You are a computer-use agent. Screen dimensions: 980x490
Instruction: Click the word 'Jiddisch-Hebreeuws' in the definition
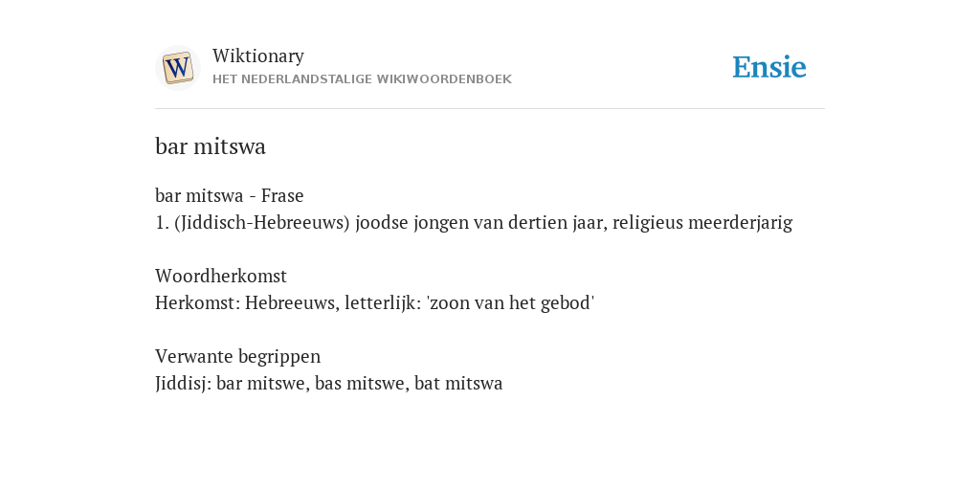pos(262,222)
